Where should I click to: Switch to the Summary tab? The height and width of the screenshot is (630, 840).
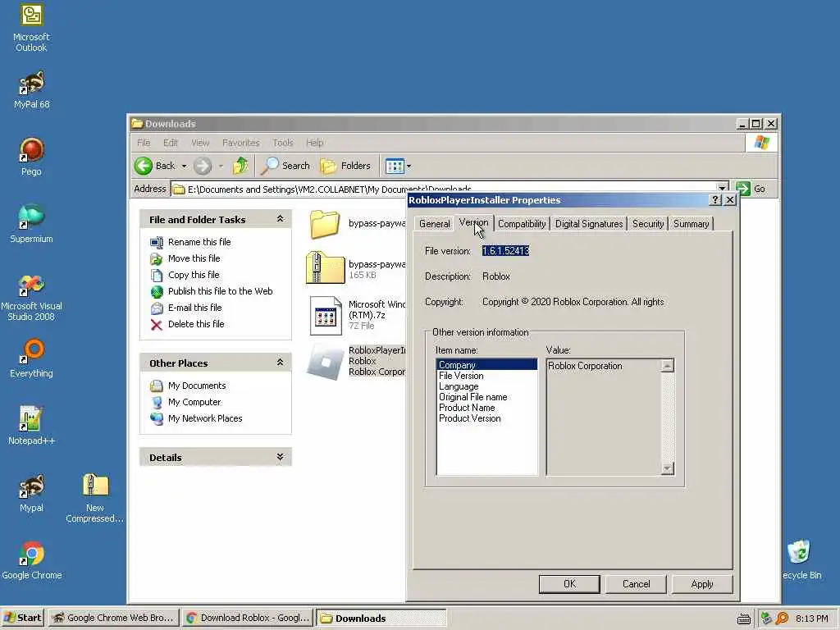(x=691, y=224)
